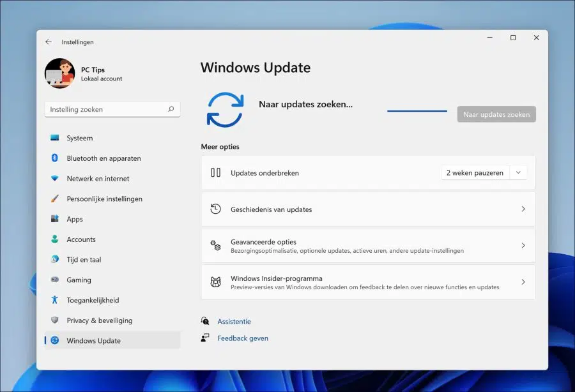
Task: Click the Tijd en taal globe icon
Action: tap(55, 259)
